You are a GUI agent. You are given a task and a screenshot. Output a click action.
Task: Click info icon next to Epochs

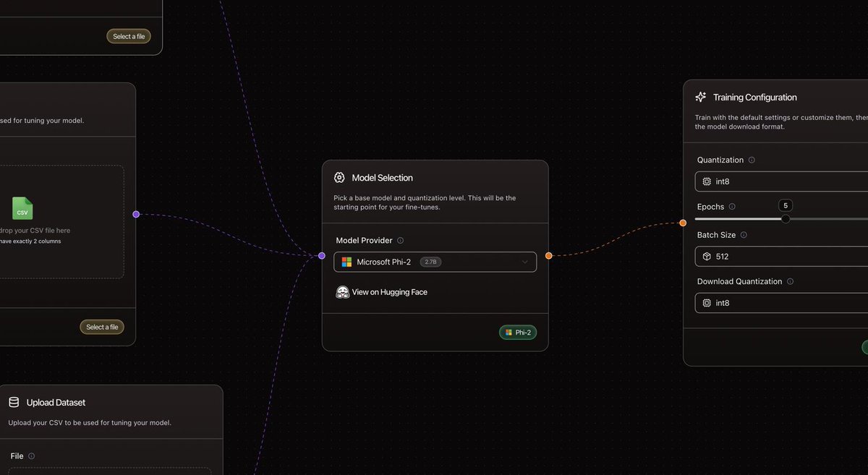click(x=732, y=207)
